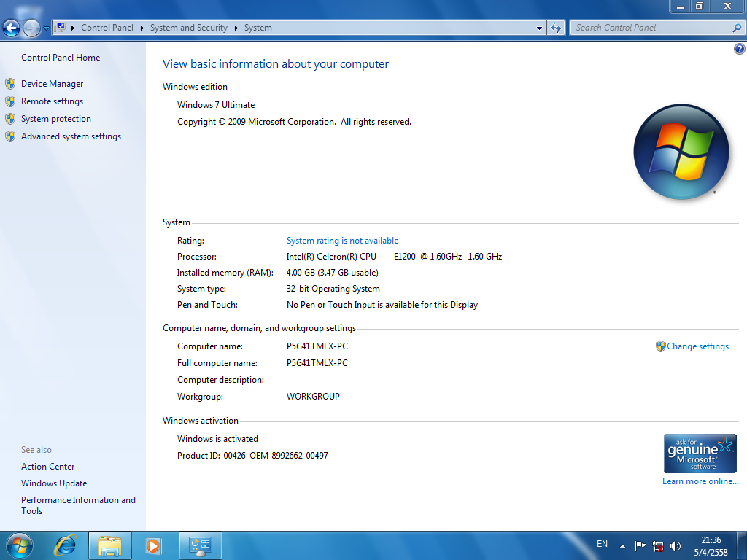Open Learn more online link

[x=700, y=481]
